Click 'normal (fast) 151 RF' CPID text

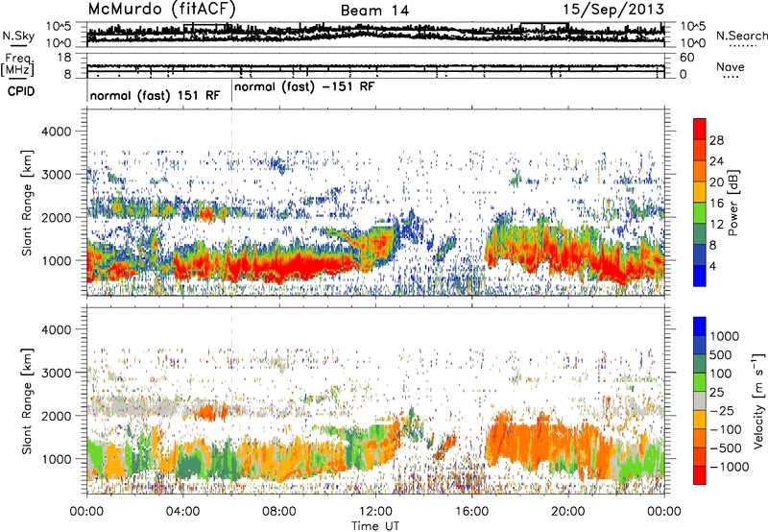tap(156, 95)
